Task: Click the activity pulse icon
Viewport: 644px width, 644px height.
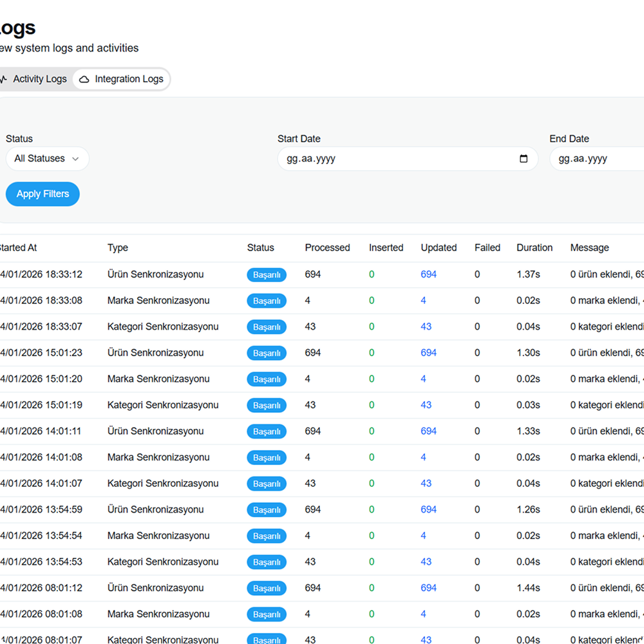Action: 4,79
